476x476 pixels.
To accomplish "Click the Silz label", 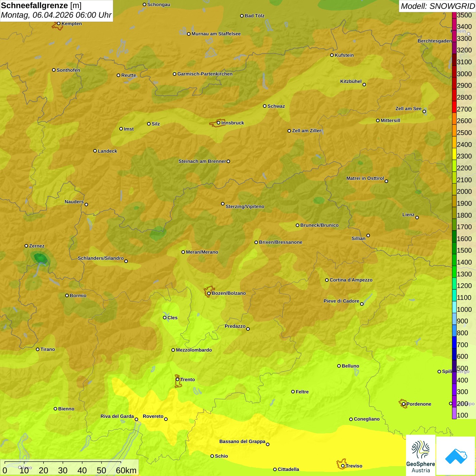I will 155,124.
